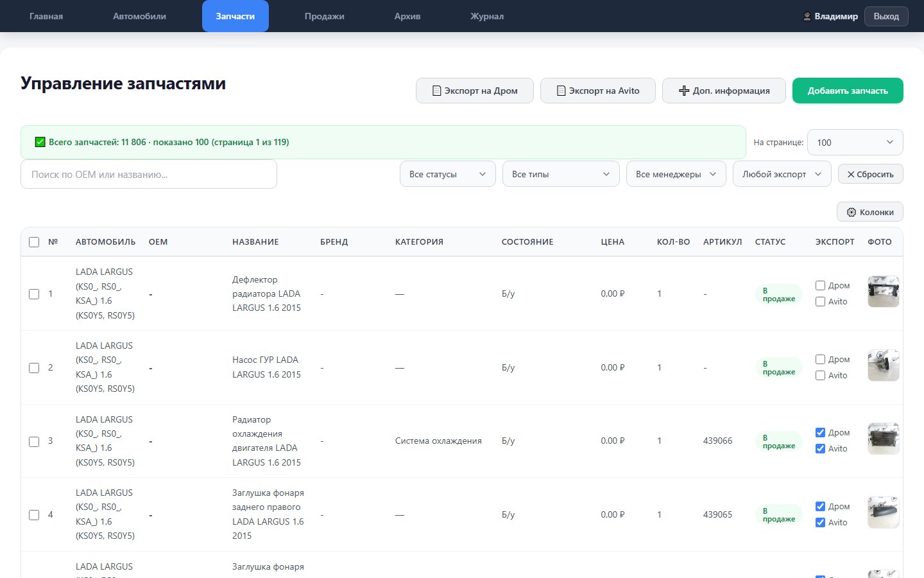Enable Дром export for Дефлектор радиатора
This screenshot has height=578, width=924.
point(820,285)
